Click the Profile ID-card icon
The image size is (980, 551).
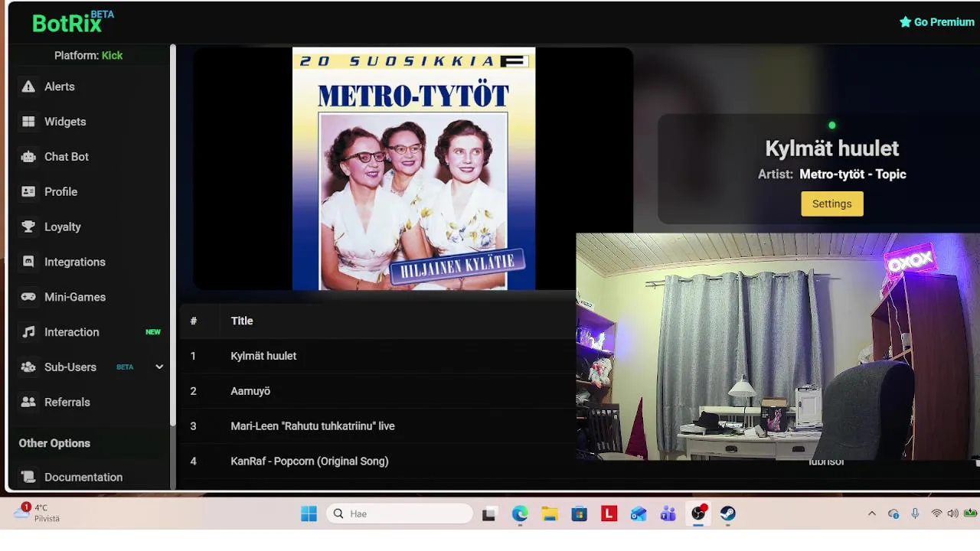tap(28, 192)
